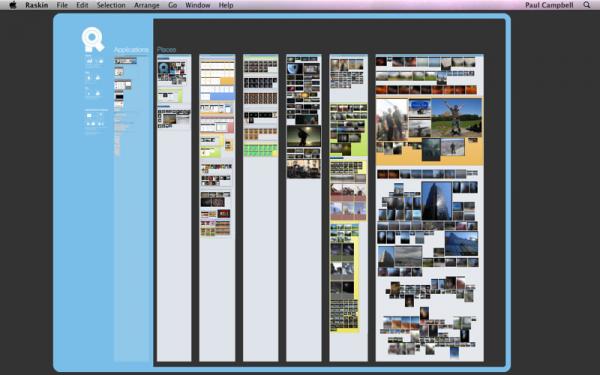This screenshot has height=375, width=600.
Task: Select the large glass skyscraper photo
Action: 436,201
